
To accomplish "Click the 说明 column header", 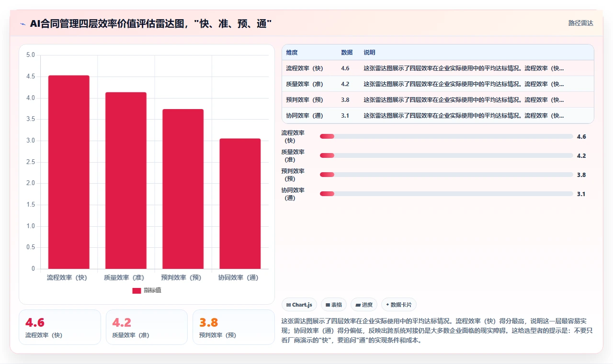I will click(369, 52).
